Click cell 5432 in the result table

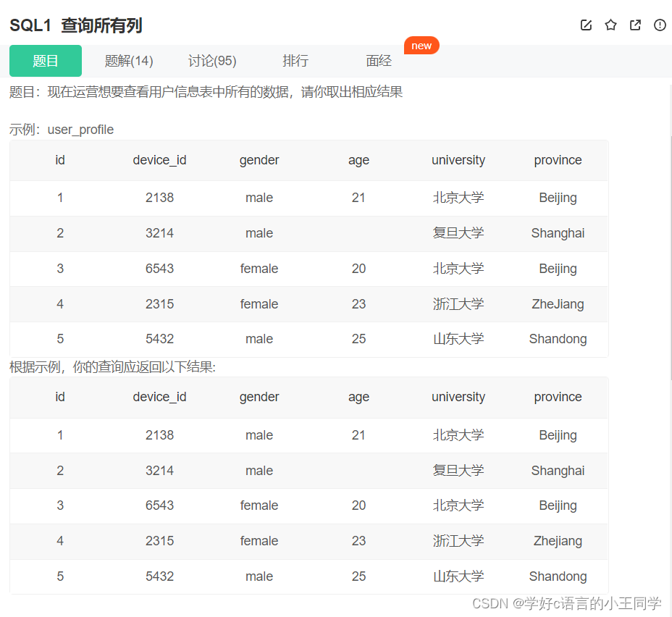click(x=159, y=576)
